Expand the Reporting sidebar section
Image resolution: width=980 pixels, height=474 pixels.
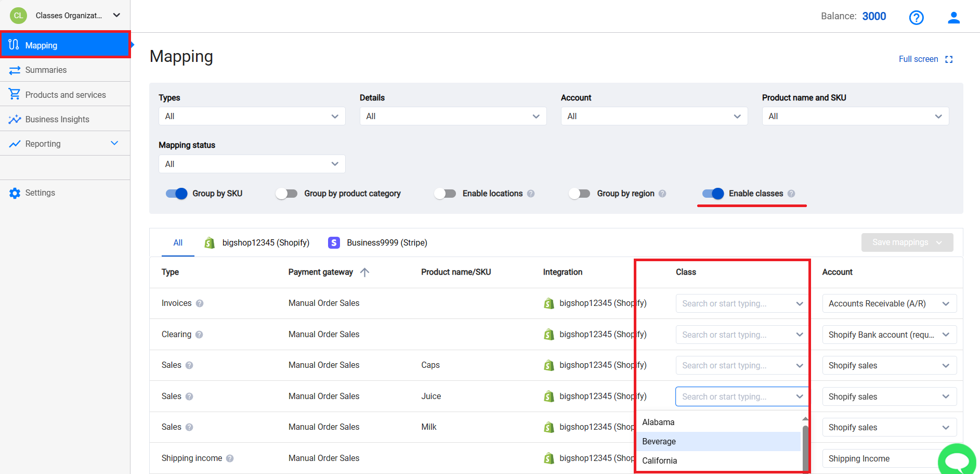pos(114,143)
